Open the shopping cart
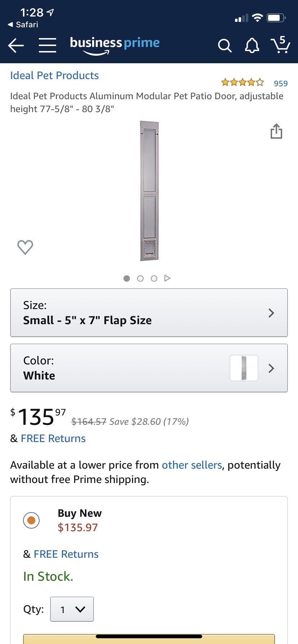 tap(280, 45)
